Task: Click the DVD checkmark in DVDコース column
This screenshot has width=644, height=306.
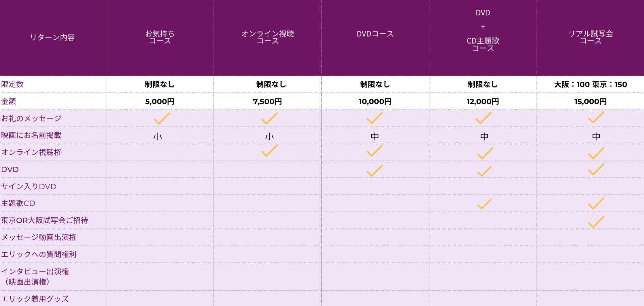Action: coord(375,170)
